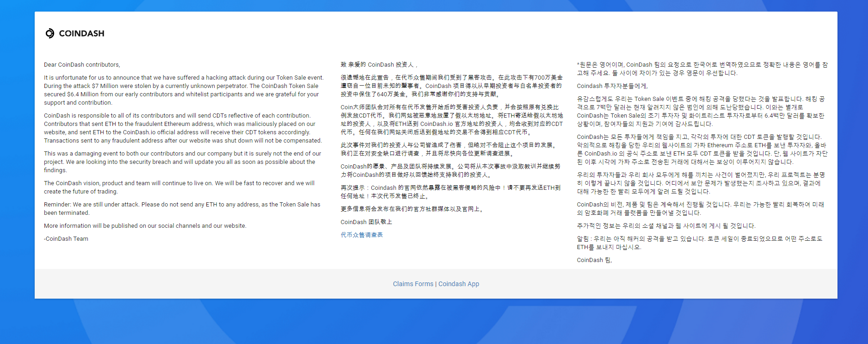Click the paragraph starting 'CoinDash is responsible to all'

pos(183,128)
